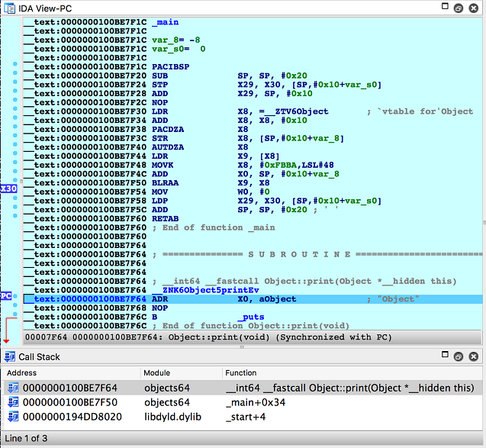Undock the IDA View-PC panel
The image size is (486, 448).
459,8
